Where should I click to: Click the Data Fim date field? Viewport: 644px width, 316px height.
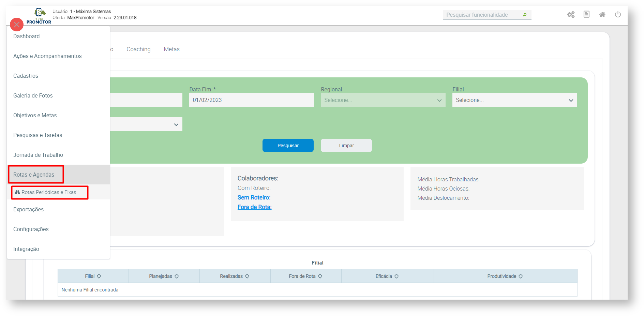pos(252,100)
